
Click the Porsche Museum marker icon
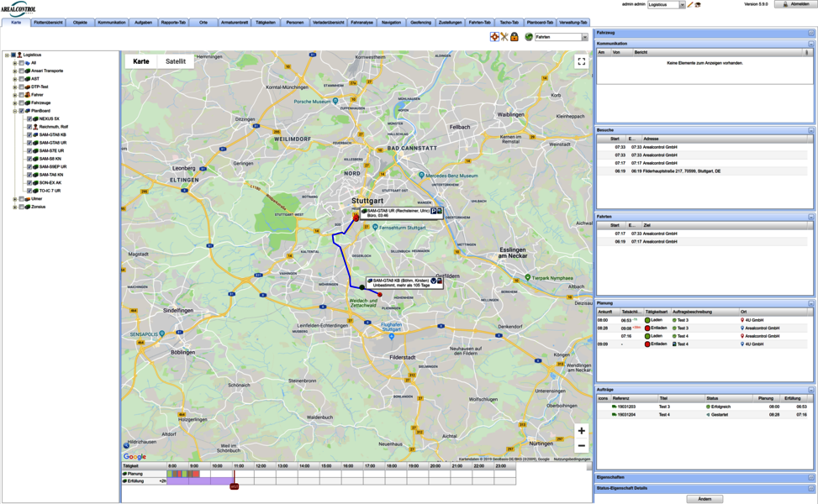click(335, 101)
